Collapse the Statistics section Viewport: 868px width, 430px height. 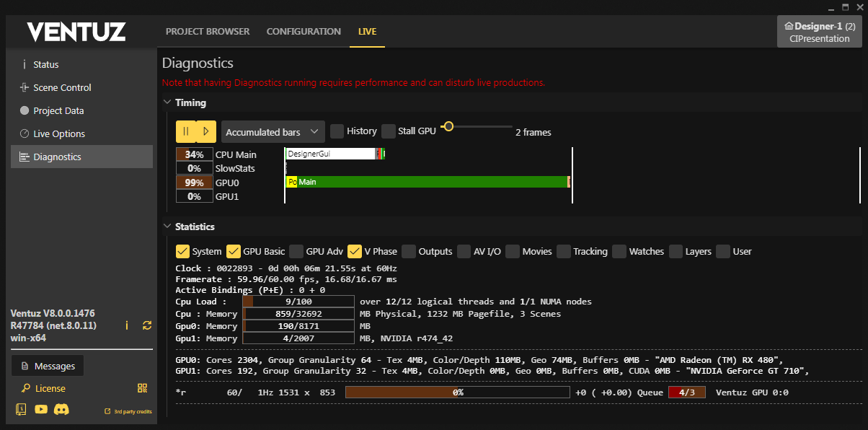(167, 227)
